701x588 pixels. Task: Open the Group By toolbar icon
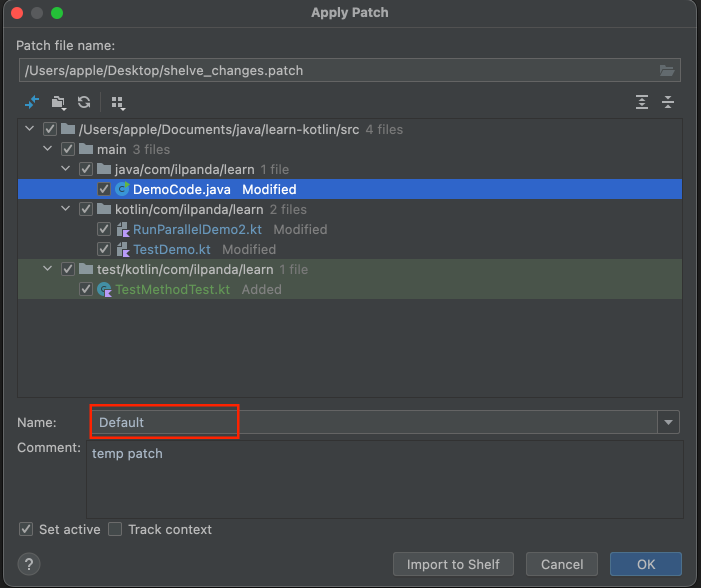(x=118, y=103)
